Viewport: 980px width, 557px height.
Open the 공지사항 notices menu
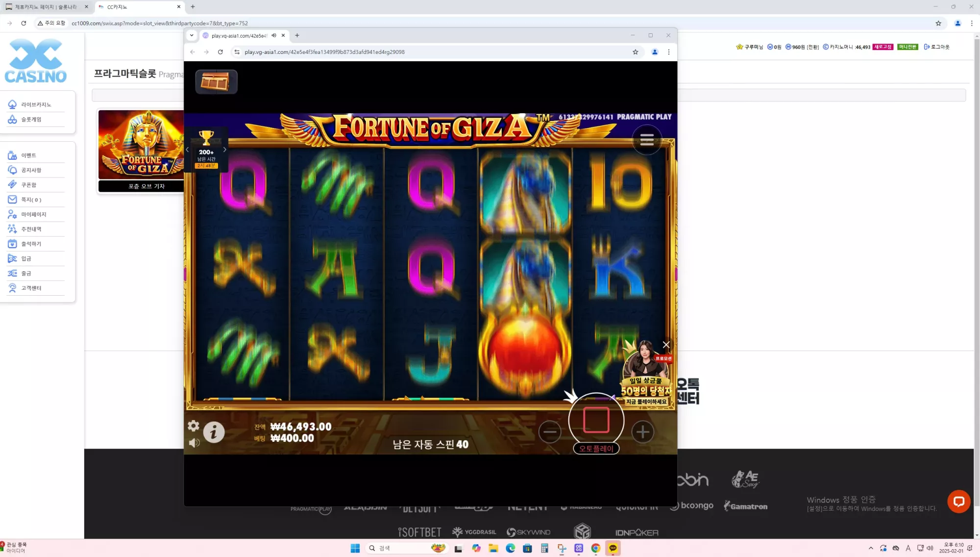[x=36, y=170]
